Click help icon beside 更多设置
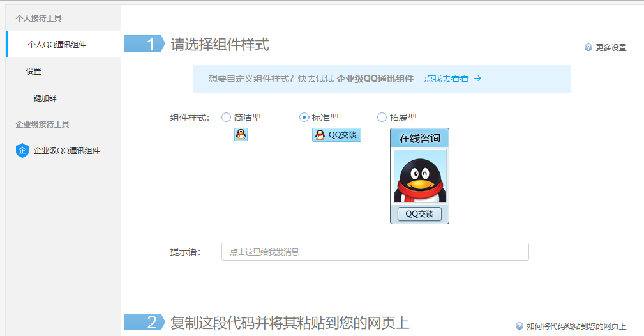This screenshot has height=336, width=644. [x=588, y=48]
